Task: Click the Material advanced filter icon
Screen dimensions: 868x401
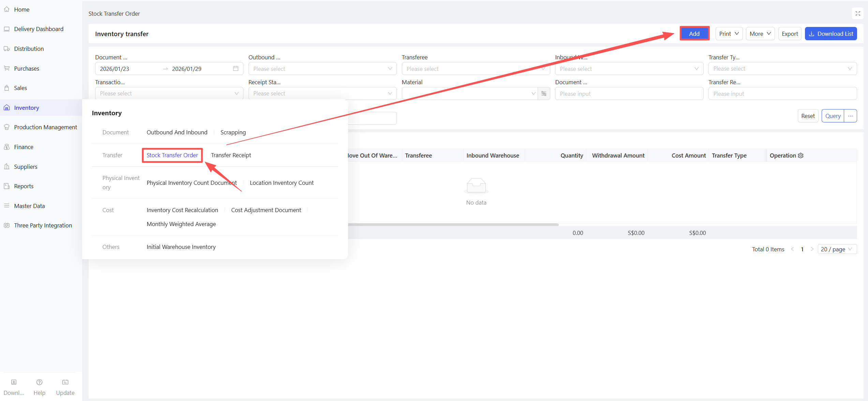Action: click(544, 93)
